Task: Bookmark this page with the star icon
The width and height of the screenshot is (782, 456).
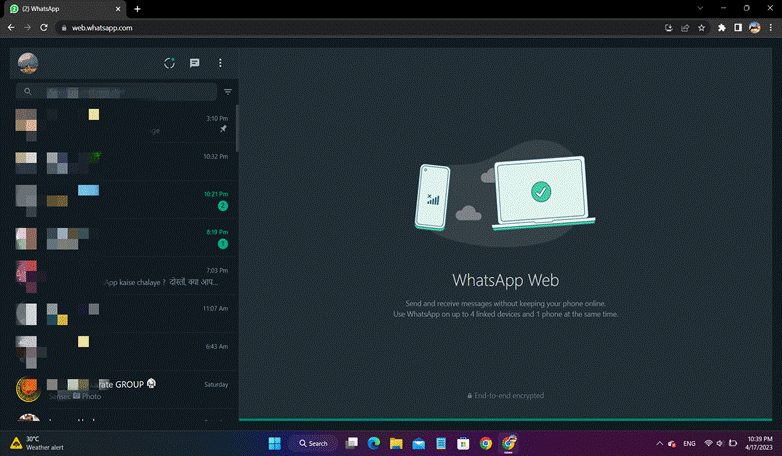Action: click(702, 28)
